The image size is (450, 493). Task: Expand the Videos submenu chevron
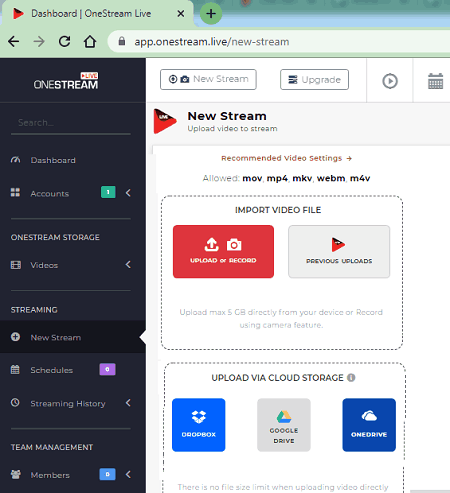click(x=128, y=264)
